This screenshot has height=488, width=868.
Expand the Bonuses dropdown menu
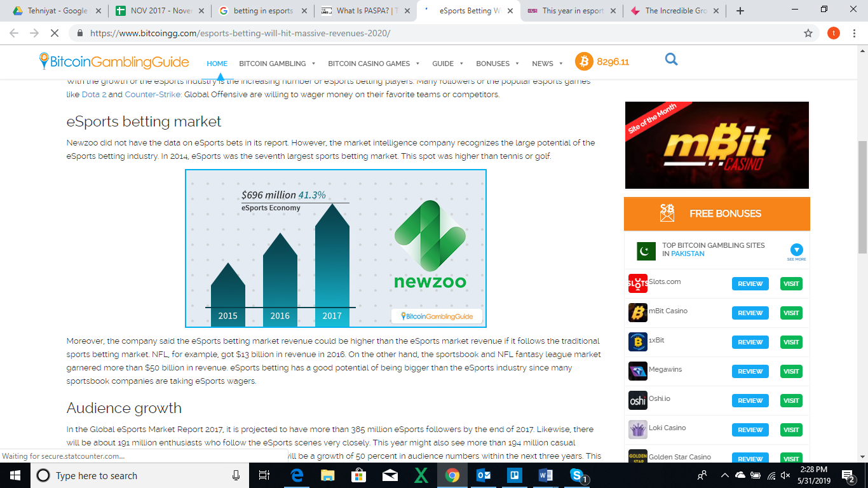pos(498,64)
